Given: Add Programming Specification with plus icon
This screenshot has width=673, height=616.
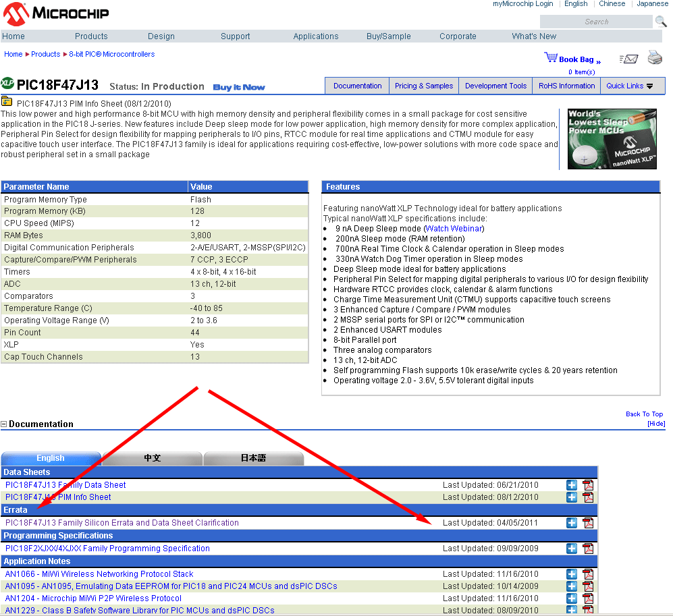Looking at the screenshot, I should point(571,549).
